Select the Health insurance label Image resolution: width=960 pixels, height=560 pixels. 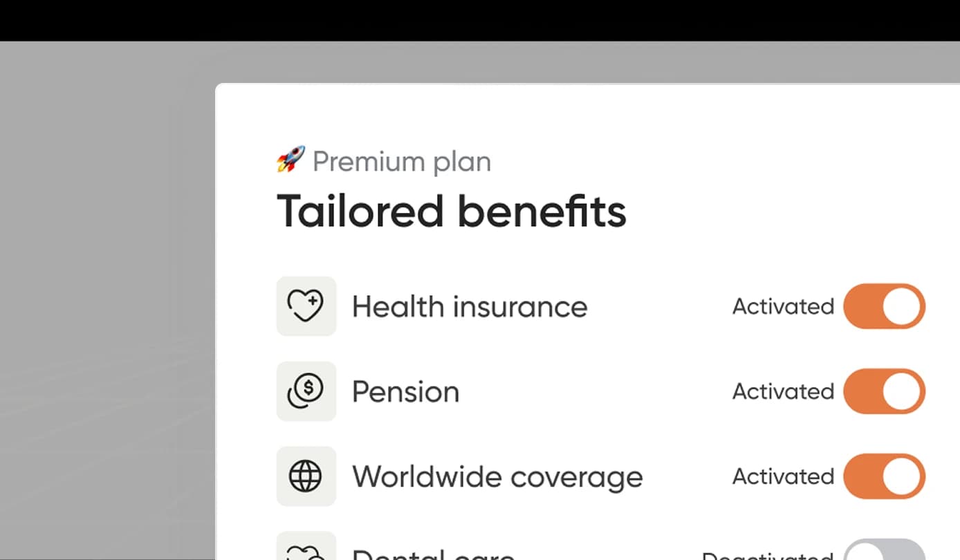click(x=470, y=306)
